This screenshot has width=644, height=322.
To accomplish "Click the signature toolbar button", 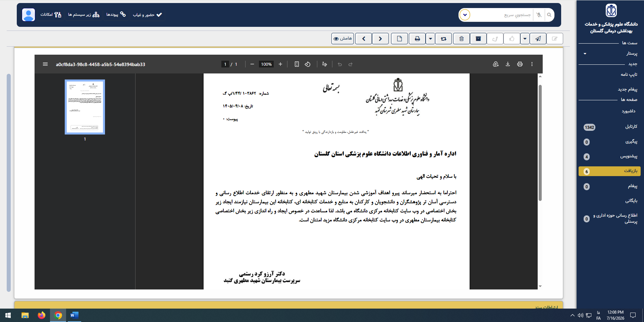I will coord(495,39).
